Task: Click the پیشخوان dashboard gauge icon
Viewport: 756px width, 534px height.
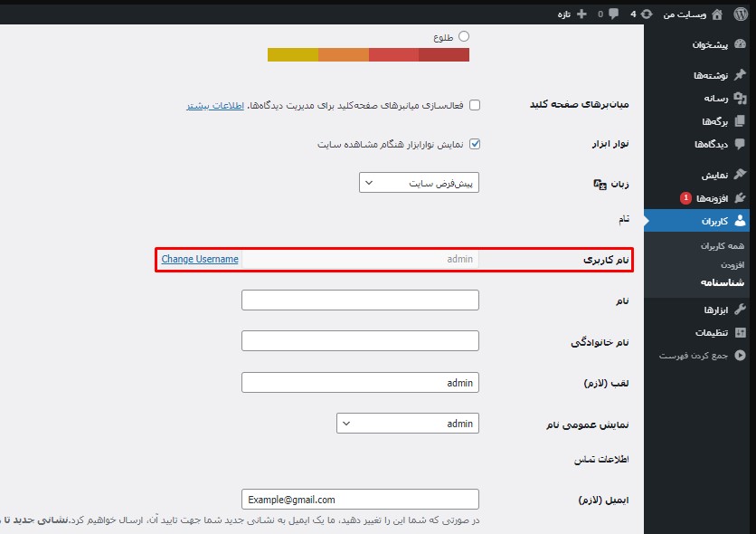Action: point(740,44)
